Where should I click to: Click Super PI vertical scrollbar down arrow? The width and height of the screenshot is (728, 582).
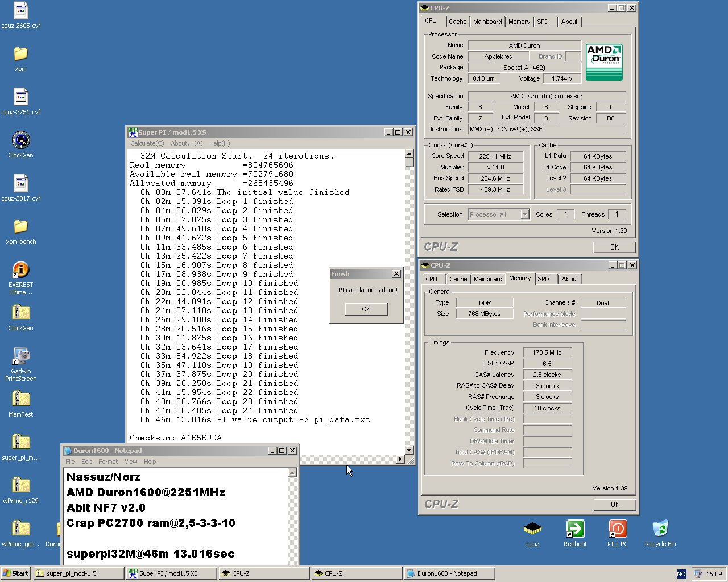[x=409, y=450]
